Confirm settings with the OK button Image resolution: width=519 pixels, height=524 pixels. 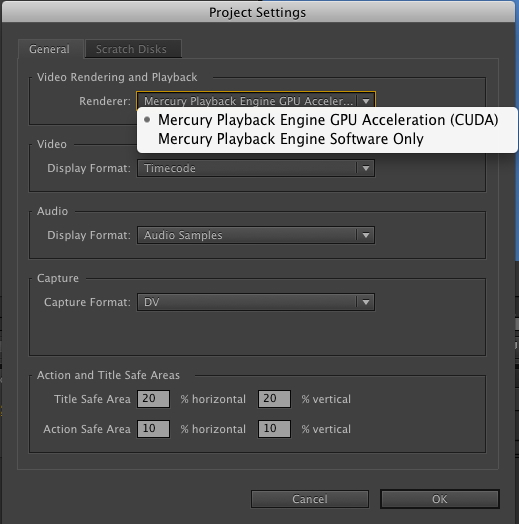pyautogui.click(x=440, y=499)
